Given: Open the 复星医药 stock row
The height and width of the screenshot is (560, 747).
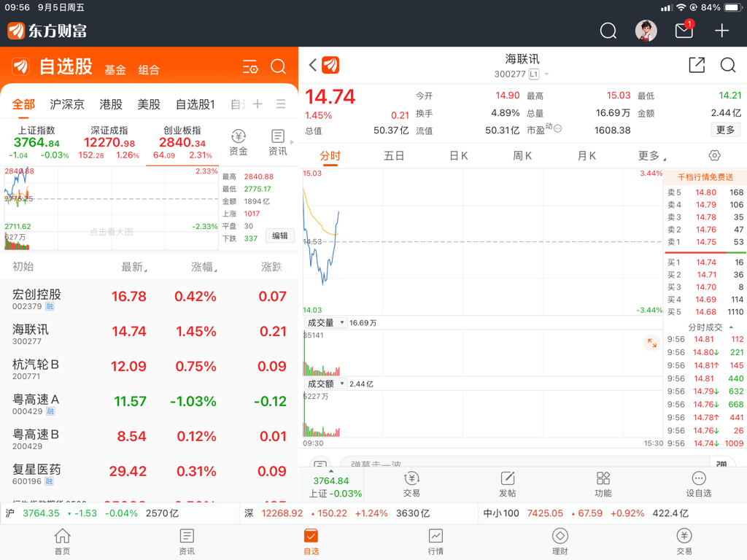Looking at the screenshot, I should pos(149,472).
